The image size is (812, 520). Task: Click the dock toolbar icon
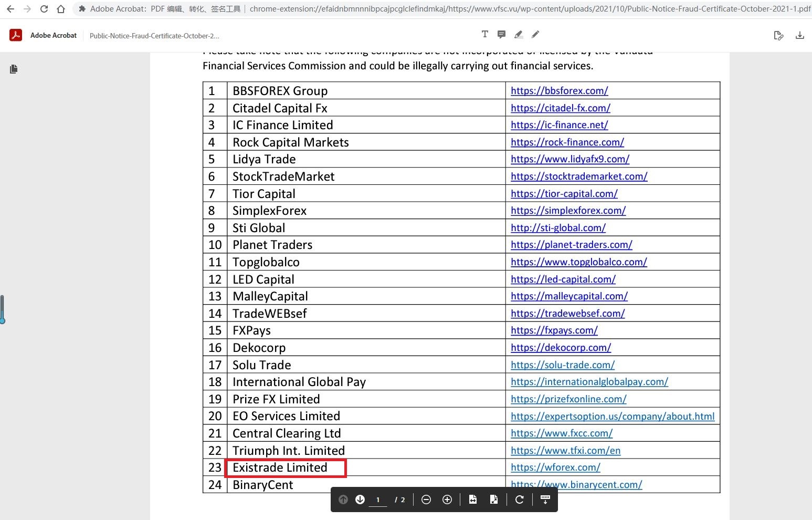tap(545, 500)
